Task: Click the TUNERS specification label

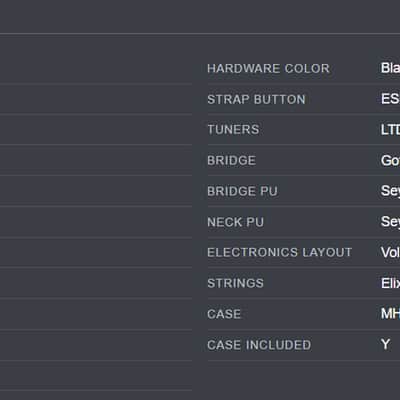Action: pos(233,130)
